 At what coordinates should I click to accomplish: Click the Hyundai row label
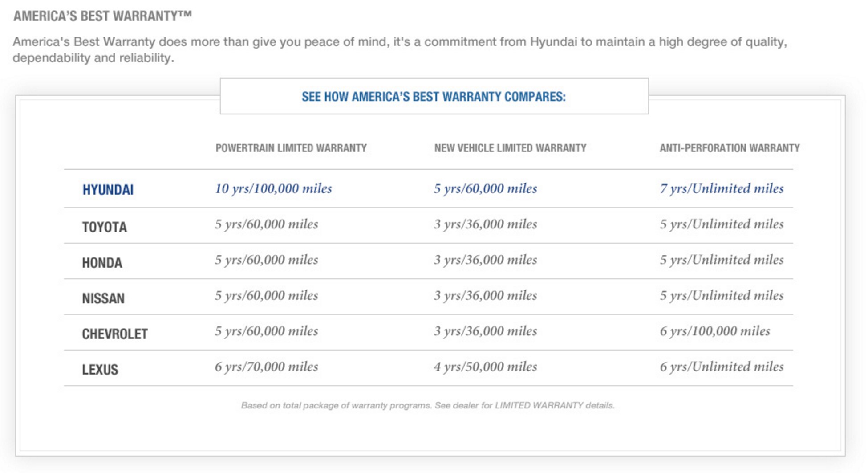[x=108, y=190]
